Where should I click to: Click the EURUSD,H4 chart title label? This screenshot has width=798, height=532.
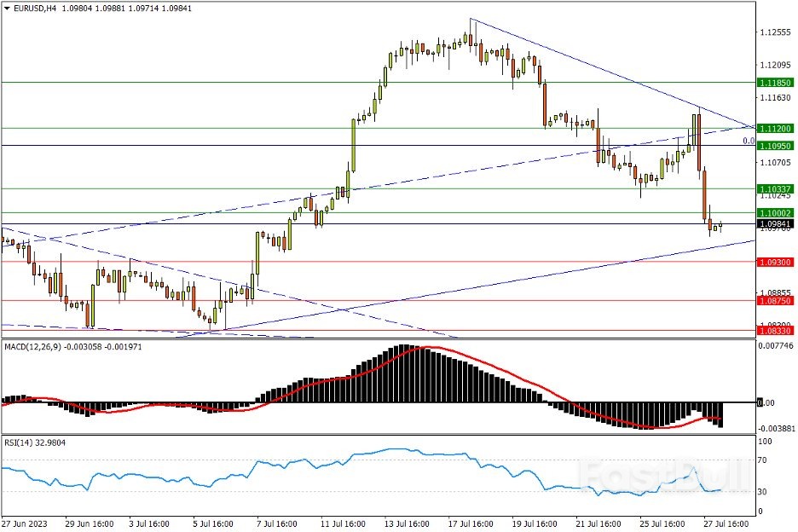click(38, 8)
